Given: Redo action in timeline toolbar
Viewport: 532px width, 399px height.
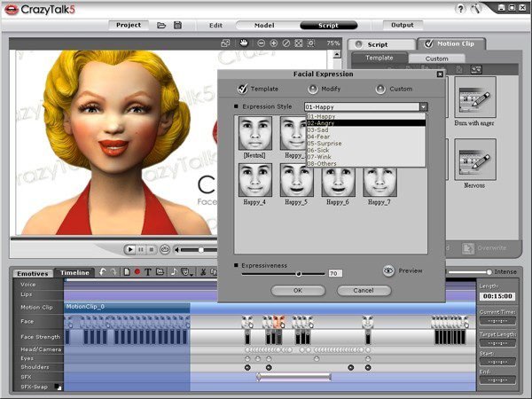Looking at the screenshot, I should [113, 272].
